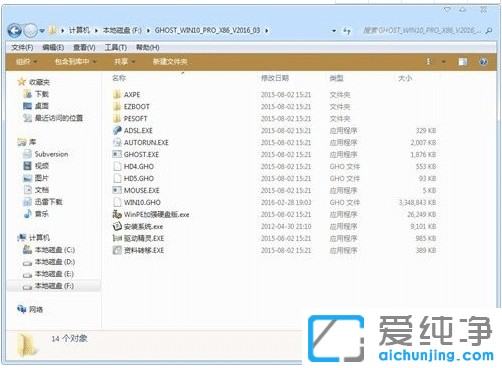Sort by the 修改日期 column header
The width and height of the screenshot is (502, 368).
coord(275,78)
